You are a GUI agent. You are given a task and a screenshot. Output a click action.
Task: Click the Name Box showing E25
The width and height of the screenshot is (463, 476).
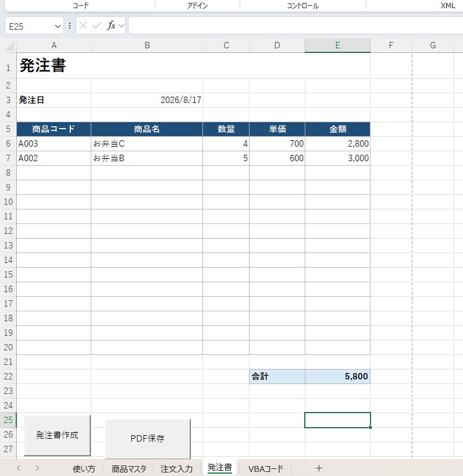pos(34,26)
